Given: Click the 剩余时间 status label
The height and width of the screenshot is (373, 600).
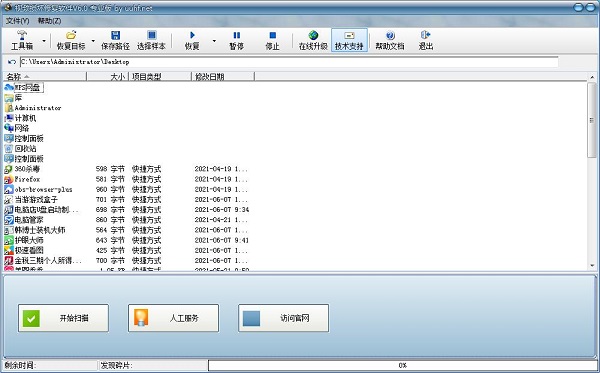Looking at the screenshot, I should [20, 365].
